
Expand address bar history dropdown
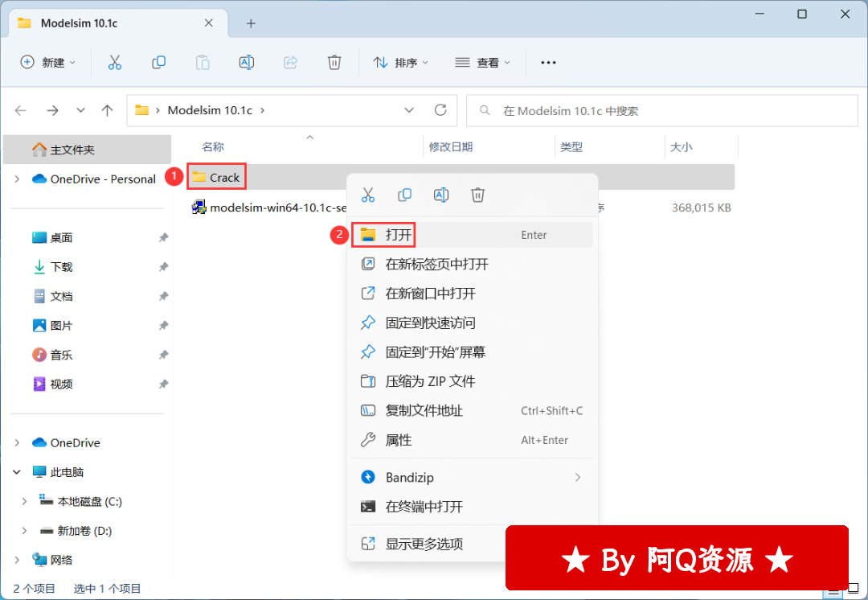click(x=409, y=110)
